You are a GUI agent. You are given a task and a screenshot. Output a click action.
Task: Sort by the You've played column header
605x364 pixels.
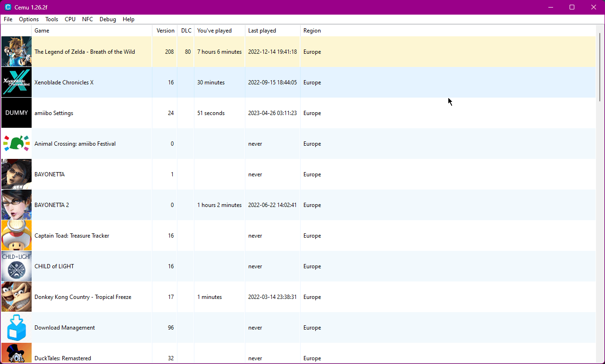coord(219,31)
